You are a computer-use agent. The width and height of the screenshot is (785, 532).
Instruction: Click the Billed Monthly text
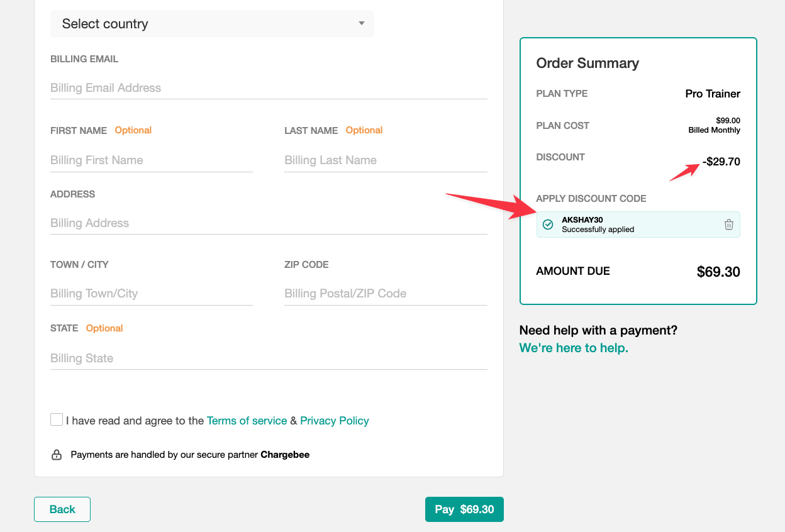(x=715, y=130)
